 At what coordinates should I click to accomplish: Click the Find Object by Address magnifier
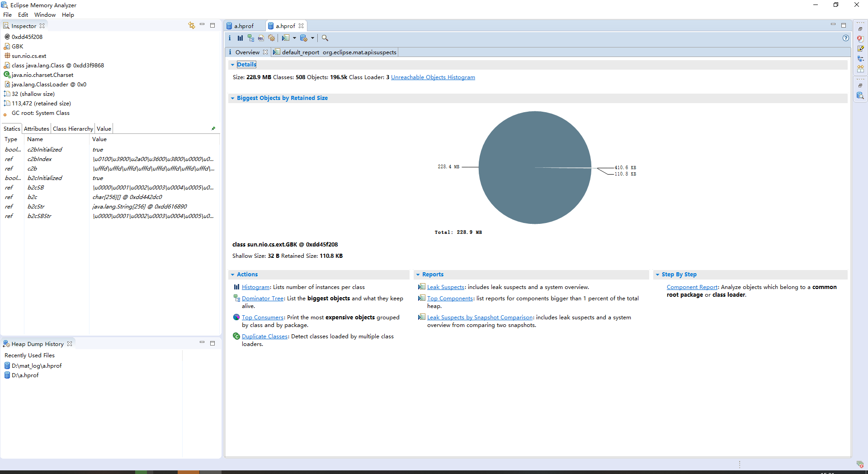[325, 38]
